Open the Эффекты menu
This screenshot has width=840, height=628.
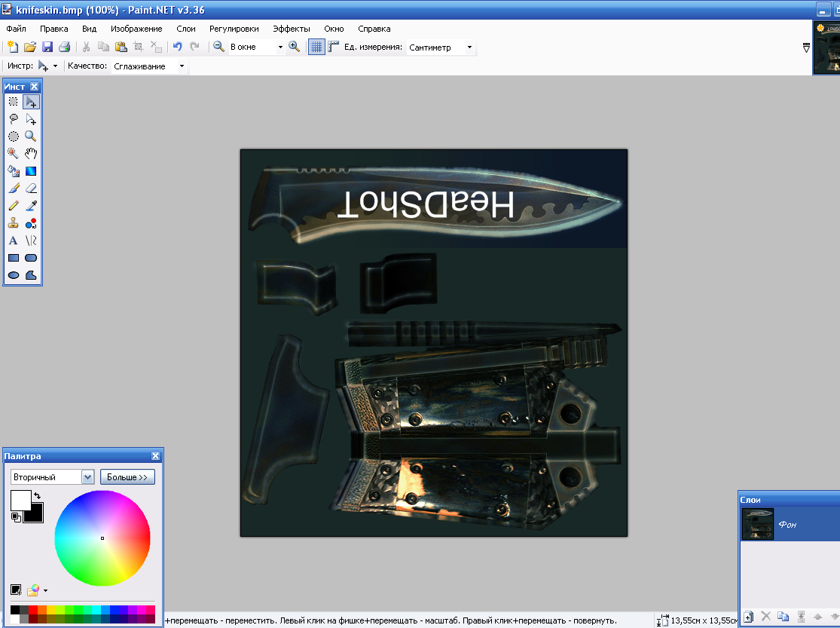(x=291, y=29)
